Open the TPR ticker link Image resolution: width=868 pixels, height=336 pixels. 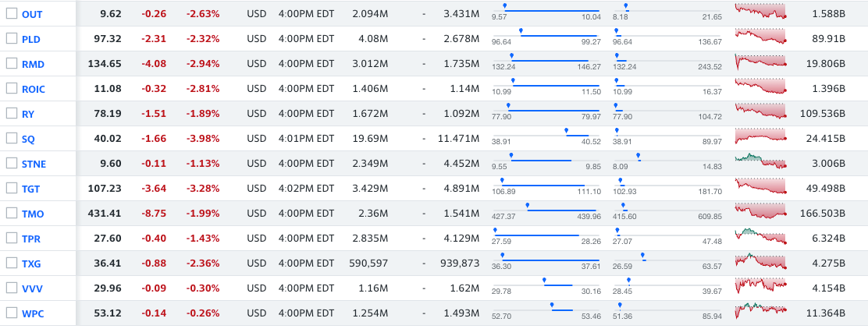(x=31, y=239)
